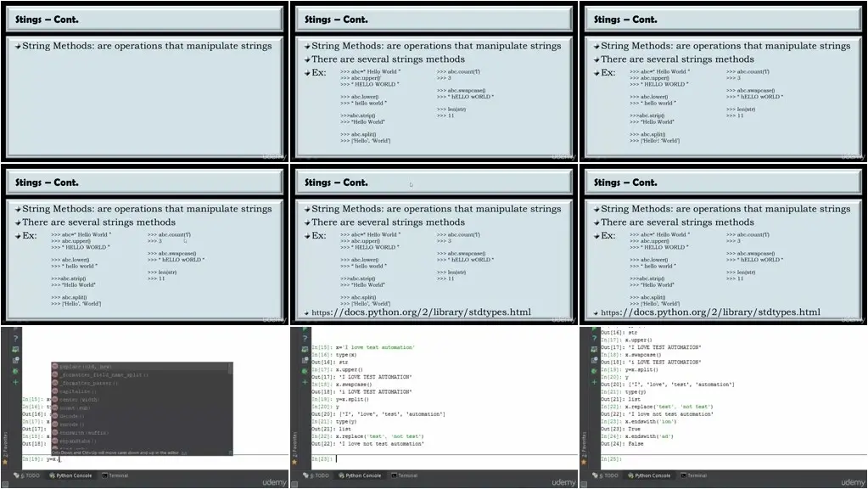Viewport: 868px width, 489px height.
Task: Click the autocomplete popup scrollbar thumb
Action: click(232, 368)
